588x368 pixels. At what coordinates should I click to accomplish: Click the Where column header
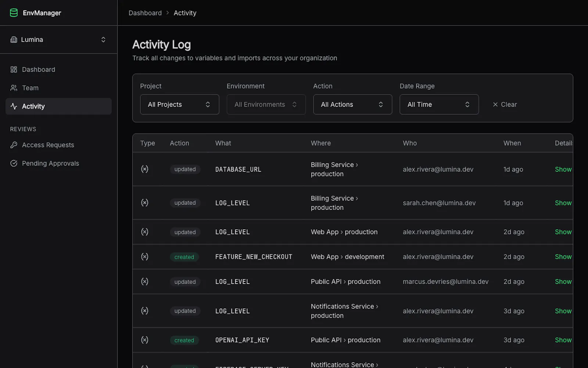pos(320,143)
